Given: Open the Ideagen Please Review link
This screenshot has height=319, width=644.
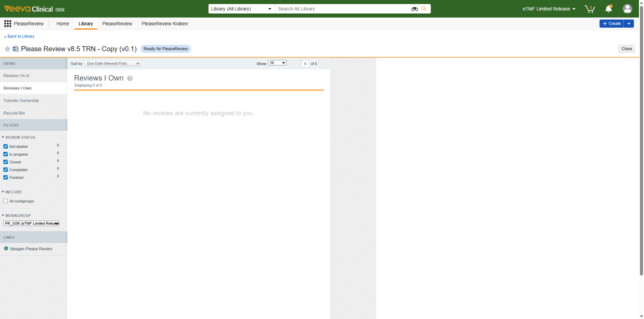Looking at the screenshot, I should pyautogui.click(x=31, y=249).
